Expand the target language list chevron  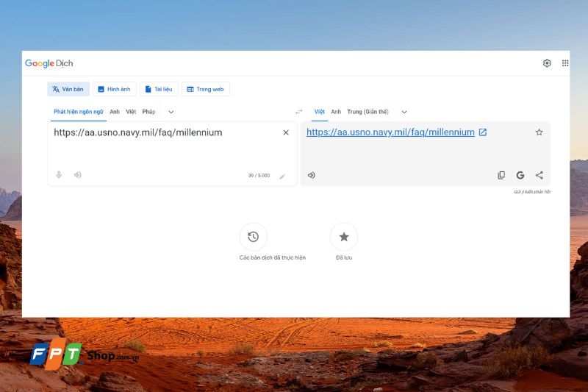404,112
